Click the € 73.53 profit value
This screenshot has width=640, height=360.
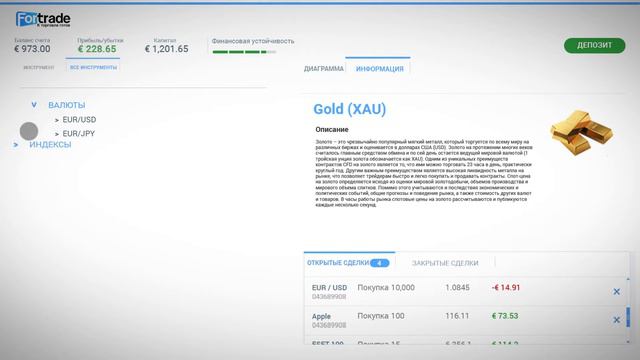coord(505,316)
